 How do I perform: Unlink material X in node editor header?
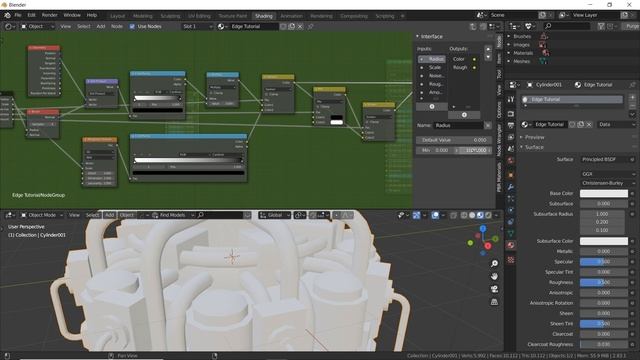coord(300,27)
